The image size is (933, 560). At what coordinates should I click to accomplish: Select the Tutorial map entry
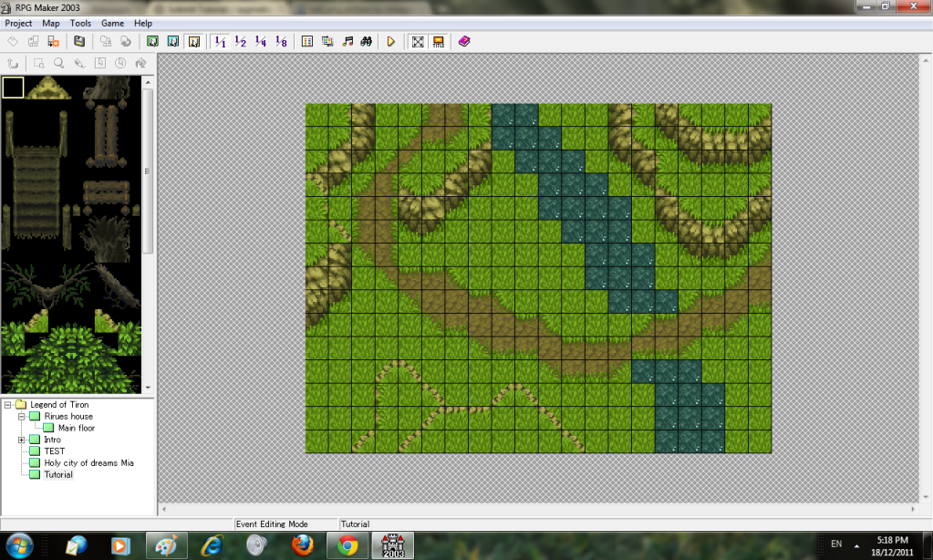(x=58, y=474)
